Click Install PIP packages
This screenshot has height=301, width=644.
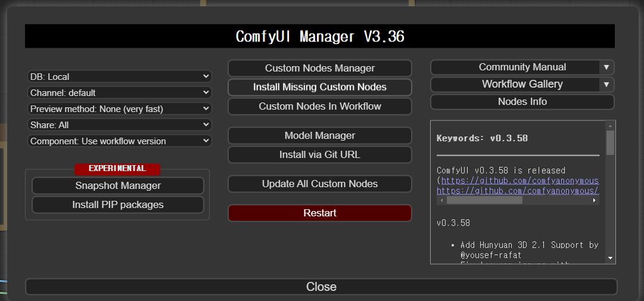coord(118,205)
